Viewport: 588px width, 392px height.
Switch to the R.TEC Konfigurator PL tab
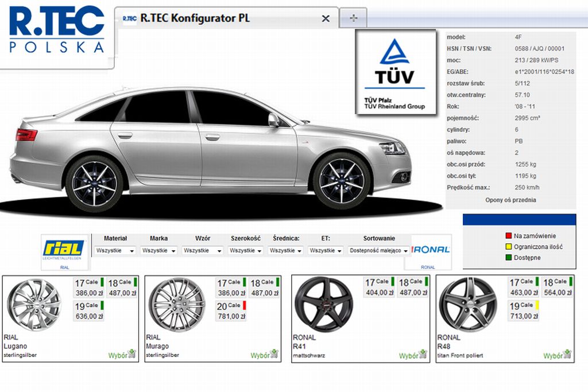pyautogui.click(x=226, y=18)
